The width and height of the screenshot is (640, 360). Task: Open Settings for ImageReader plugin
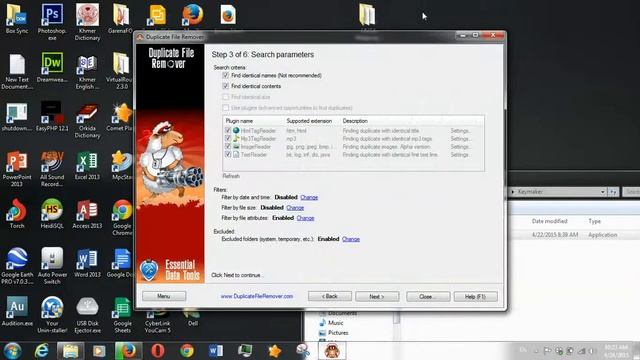460,147
